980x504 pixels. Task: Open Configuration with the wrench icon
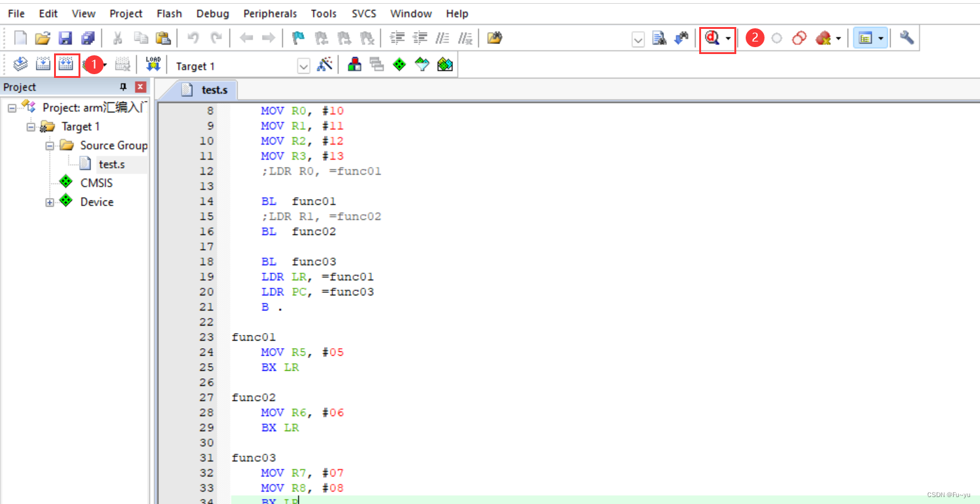906,38
